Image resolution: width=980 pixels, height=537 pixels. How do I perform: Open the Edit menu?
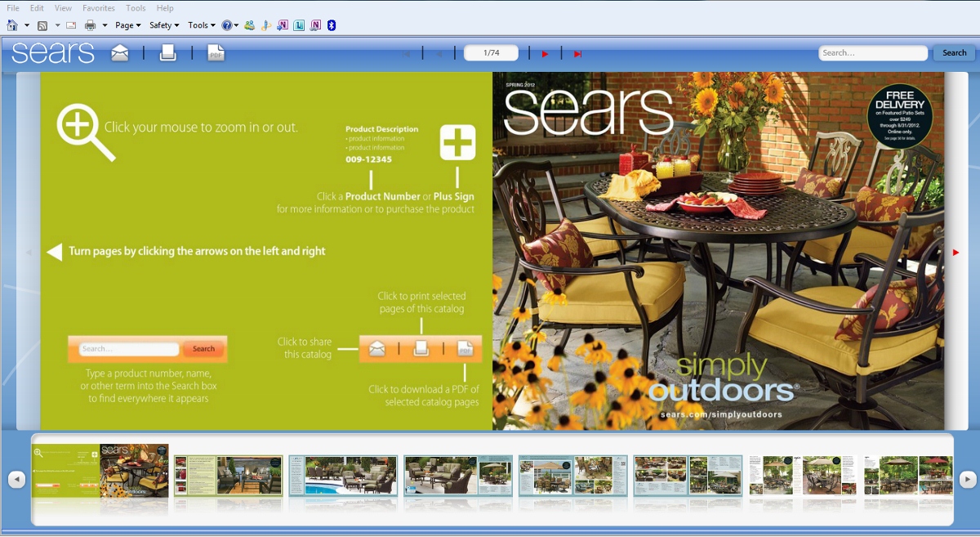37,8
